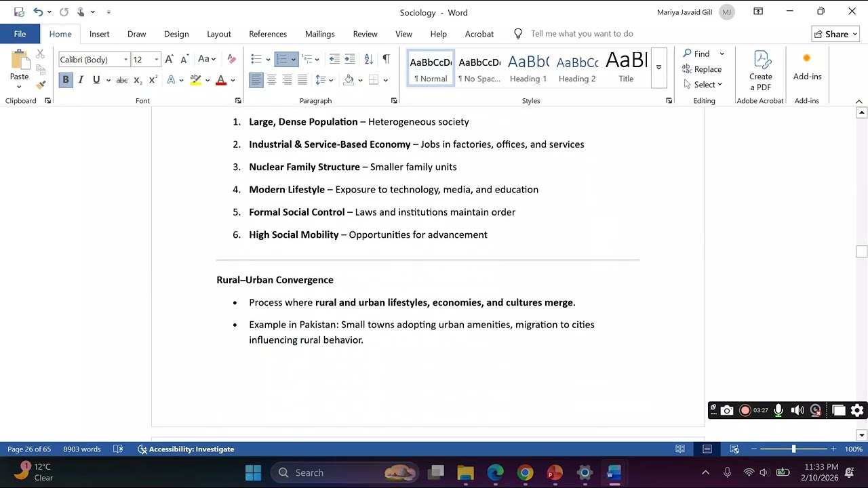
Task: Apply strikethrough formatting
Action: [122, 80]
